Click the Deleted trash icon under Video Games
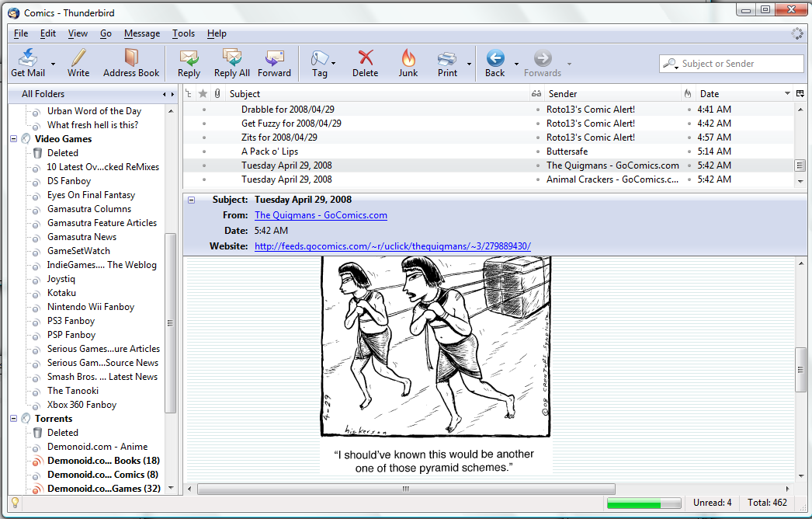The height and width of the screenshot is (519, 812). (x=37, y=153)
